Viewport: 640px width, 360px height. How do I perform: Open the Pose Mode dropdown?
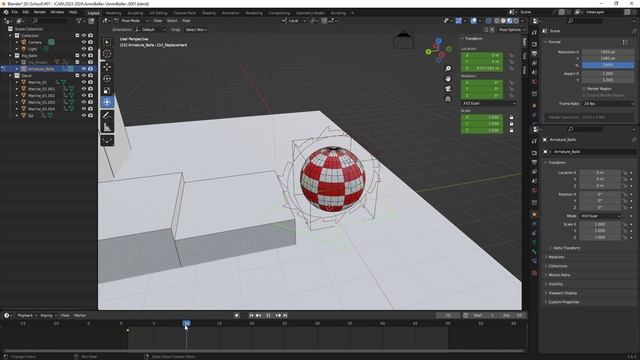coord(131,20)
